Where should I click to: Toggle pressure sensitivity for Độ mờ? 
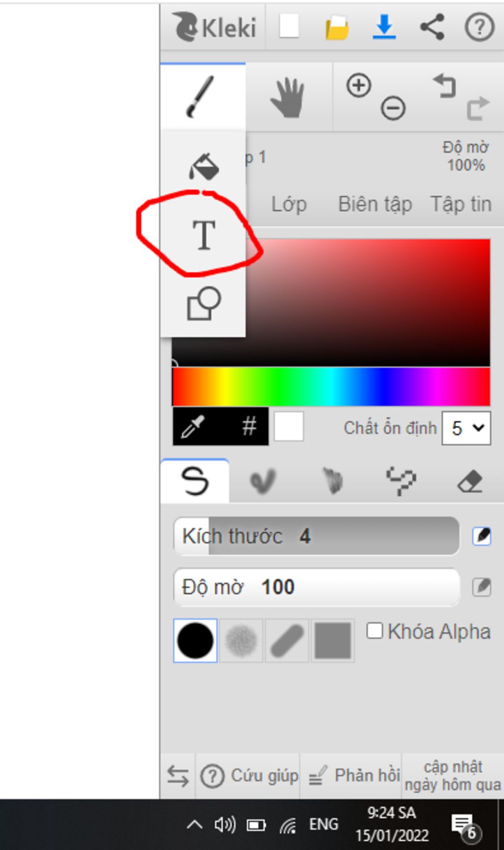(x=481, y=587)
